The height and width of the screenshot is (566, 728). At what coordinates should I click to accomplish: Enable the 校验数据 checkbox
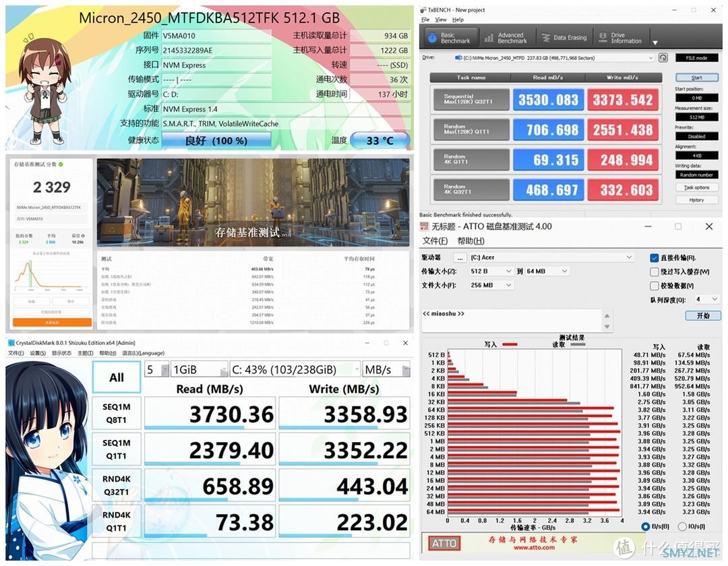[654, 286]
